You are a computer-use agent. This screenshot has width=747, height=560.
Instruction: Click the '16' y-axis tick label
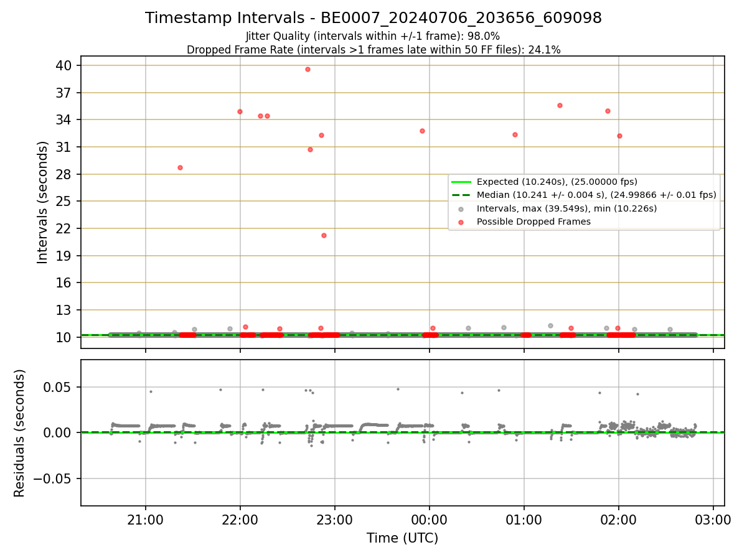click(x=65, y=282)
